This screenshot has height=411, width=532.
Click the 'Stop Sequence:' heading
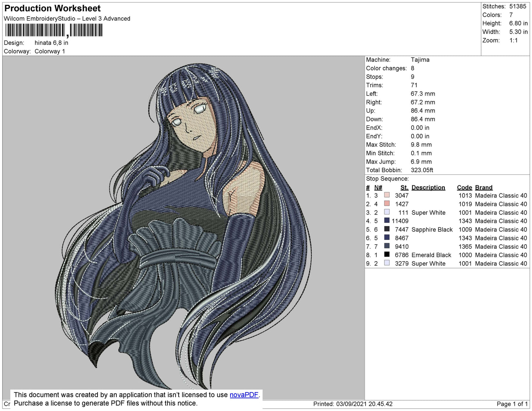tap(387, 178)
